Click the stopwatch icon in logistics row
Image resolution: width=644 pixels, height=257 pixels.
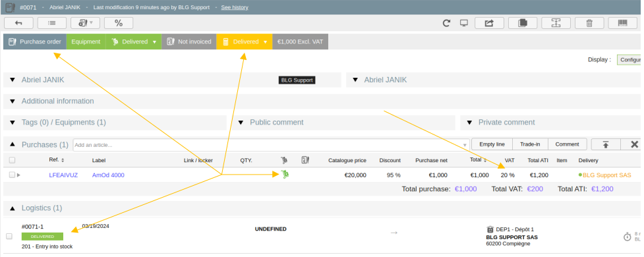(627, 237)
